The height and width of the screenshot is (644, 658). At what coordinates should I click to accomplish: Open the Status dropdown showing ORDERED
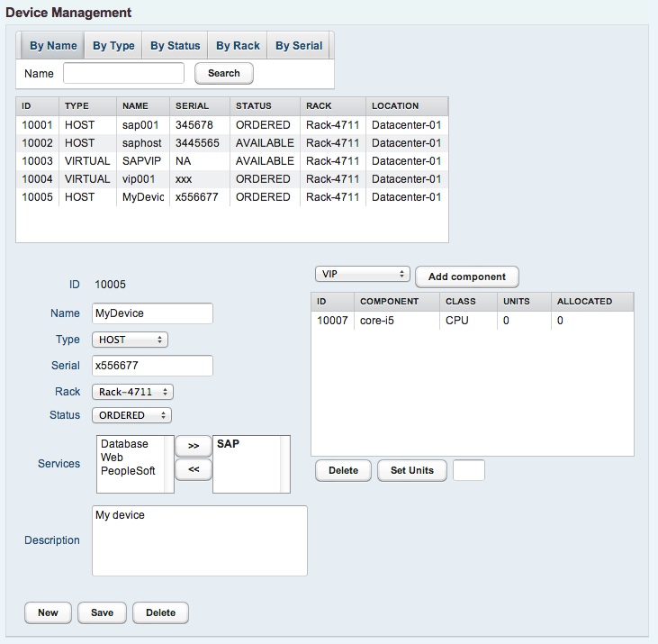click(x=131, y=415)
